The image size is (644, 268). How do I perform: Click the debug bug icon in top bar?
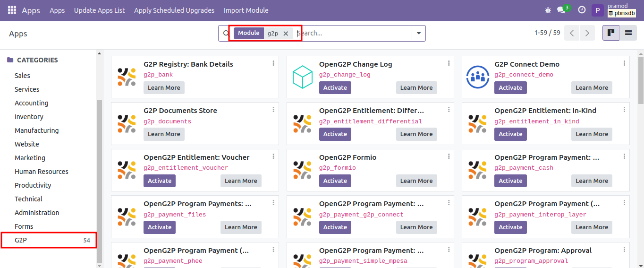point(548,10)
